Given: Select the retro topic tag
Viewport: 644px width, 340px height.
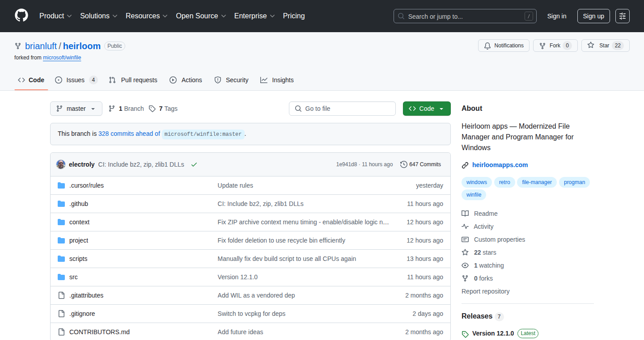Looking at the screenshot, I should click(504, 182).
